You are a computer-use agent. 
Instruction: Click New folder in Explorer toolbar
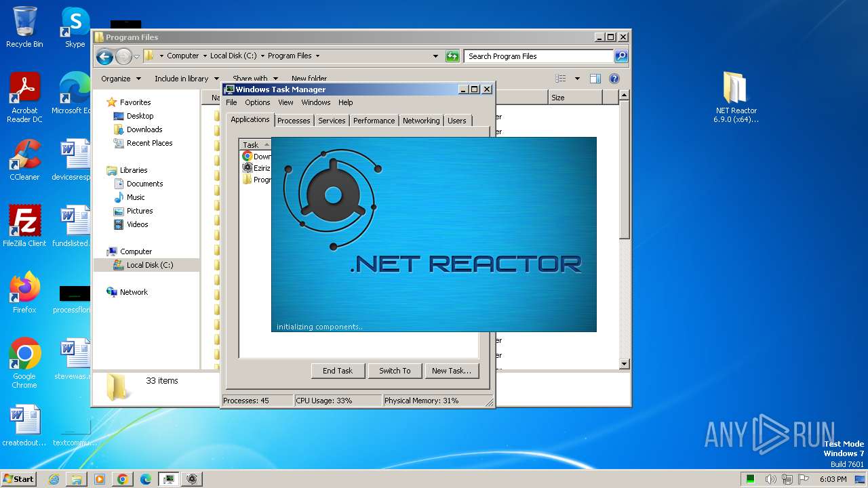click(x=309, y=79)
